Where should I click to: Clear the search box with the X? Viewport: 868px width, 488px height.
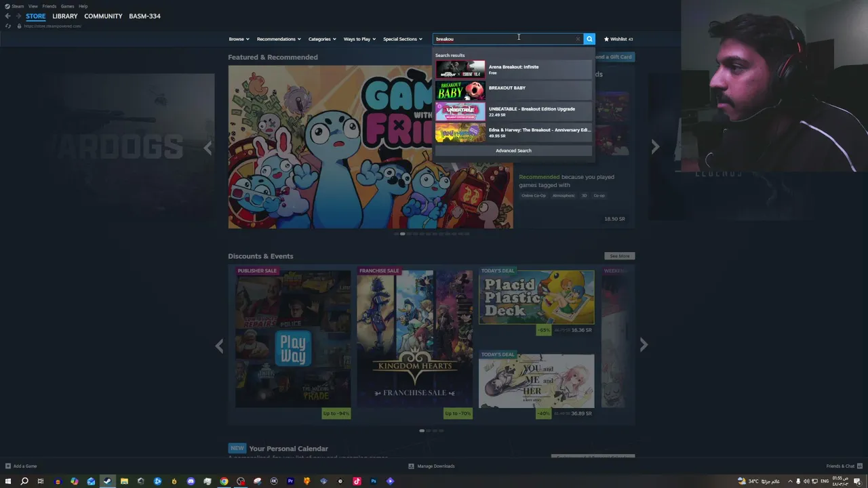[x=578, y=39]
